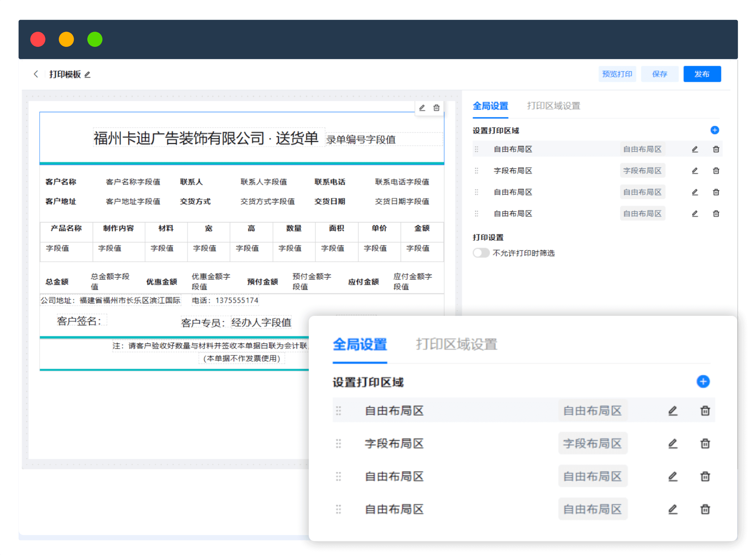This screenshot has width=756, height=555.
Task: Open the add print area plus icon
Action: [x=715, y=130]
